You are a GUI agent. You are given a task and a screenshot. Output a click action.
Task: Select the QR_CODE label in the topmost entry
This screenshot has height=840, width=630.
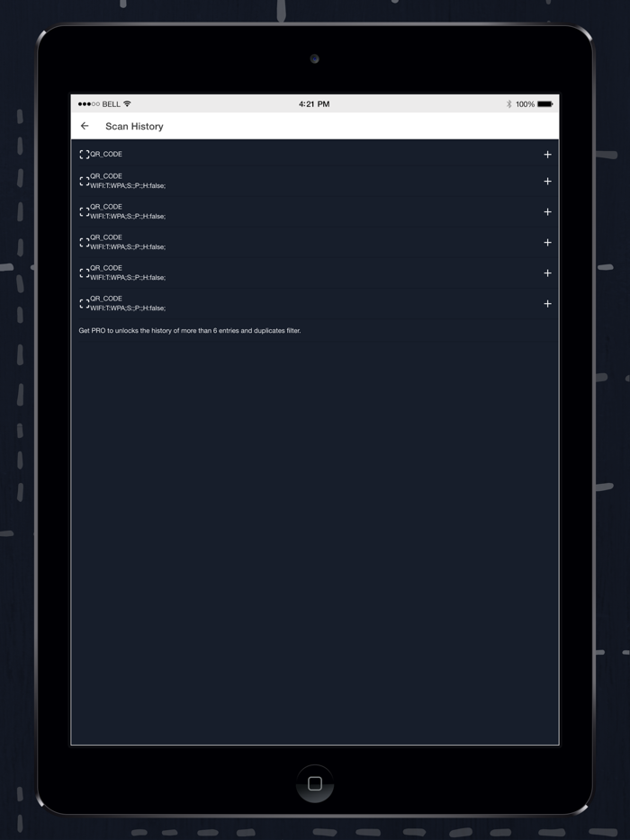106,154
